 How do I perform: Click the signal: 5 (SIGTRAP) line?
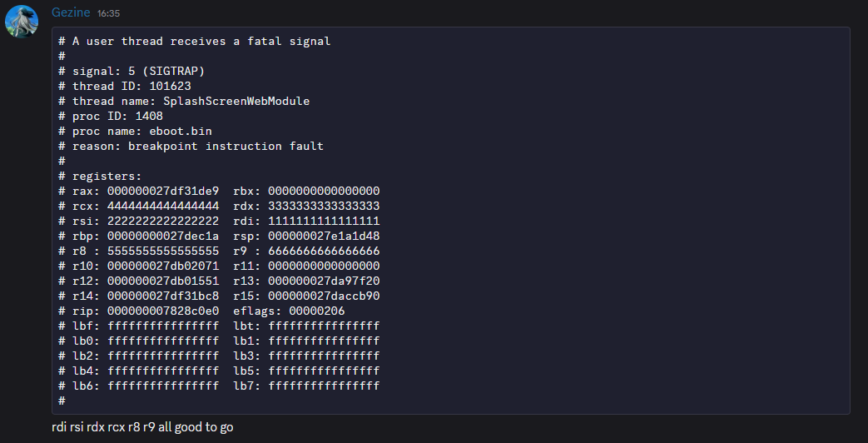pos(131,72)
